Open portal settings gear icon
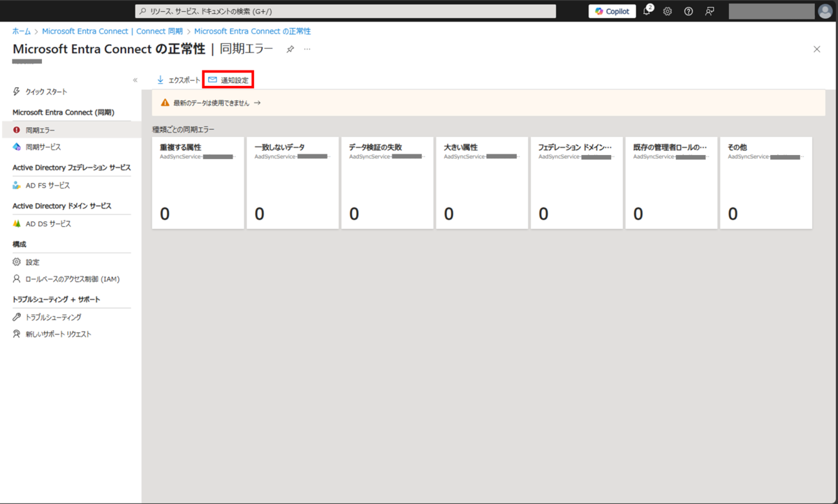This screenshot has width=838, height=504. click(x=668, y=11)
